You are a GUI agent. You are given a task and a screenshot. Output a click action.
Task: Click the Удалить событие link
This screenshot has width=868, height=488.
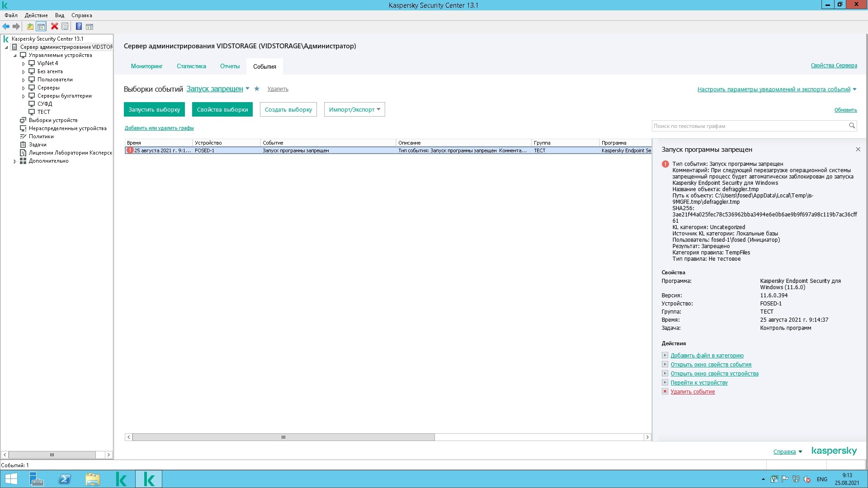coord(692,392)
